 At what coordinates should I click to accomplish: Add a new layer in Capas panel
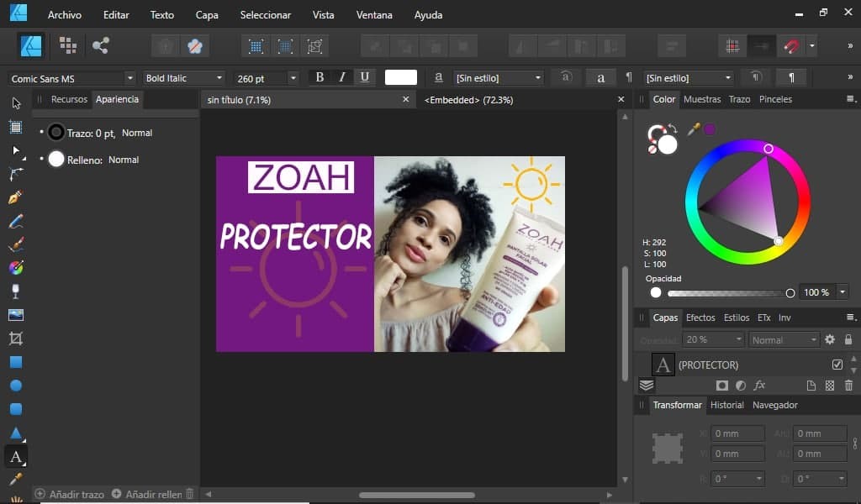(x=811, y=386)
